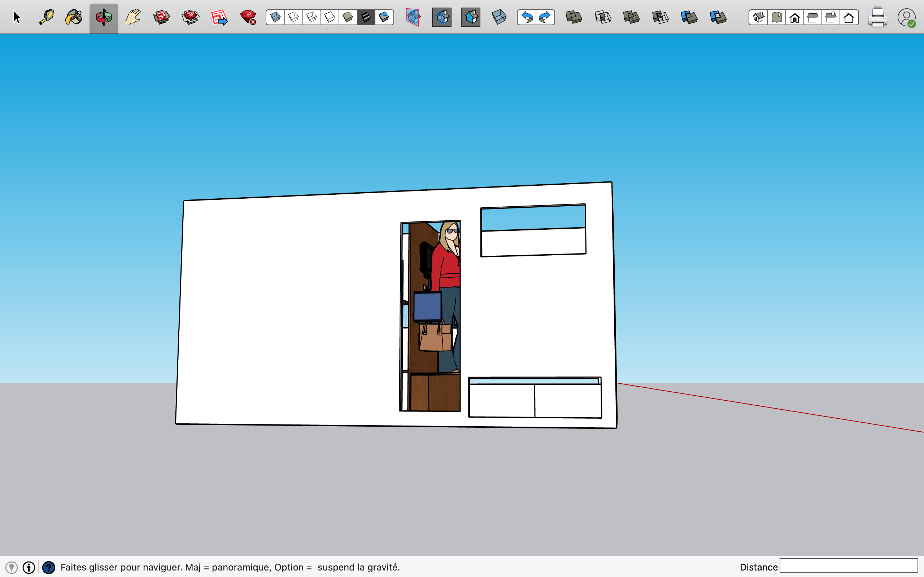
Task: Open the 3D Warehouse
Action: tap(161, 17)
